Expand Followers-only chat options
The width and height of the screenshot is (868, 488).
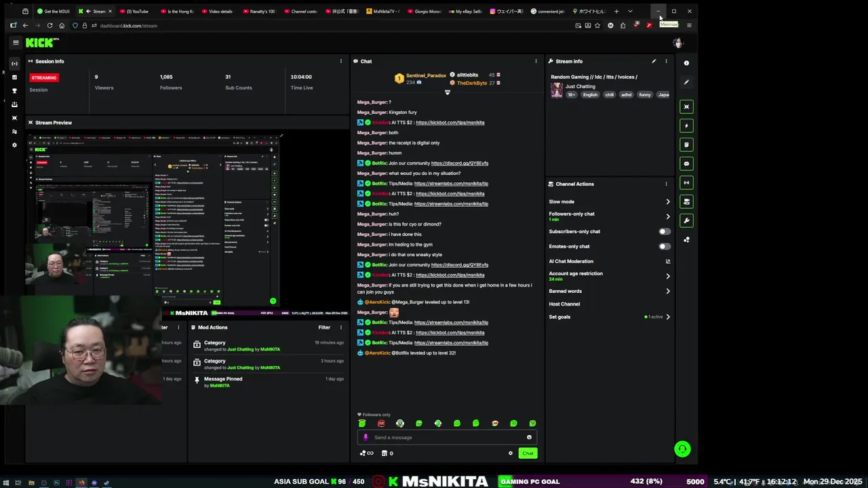(668, 217)
